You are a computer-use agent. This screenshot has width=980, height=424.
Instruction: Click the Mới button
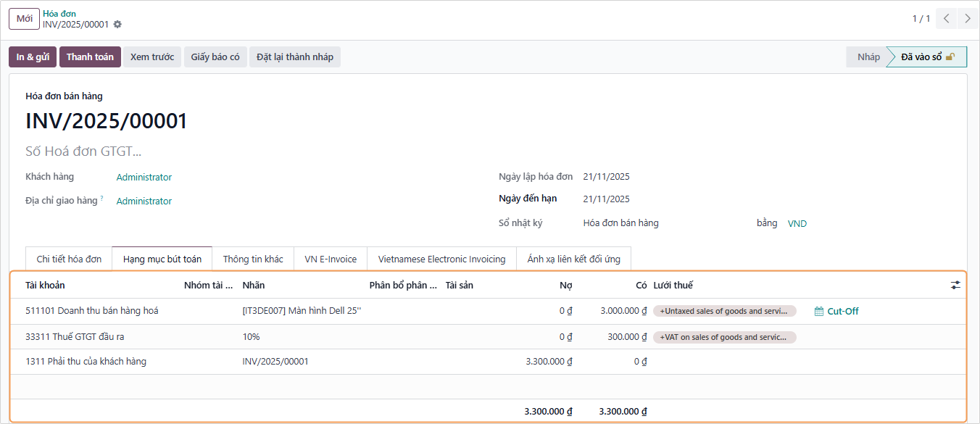point(24,19)
